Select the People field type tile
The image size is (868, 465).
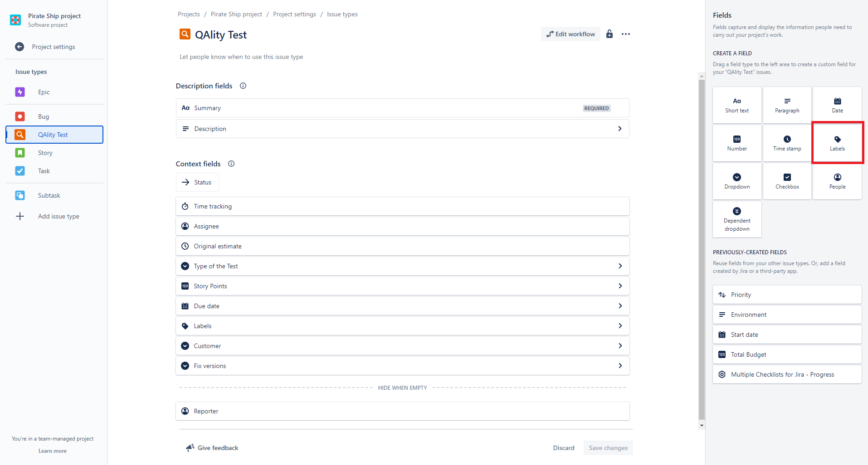(837, 181)
